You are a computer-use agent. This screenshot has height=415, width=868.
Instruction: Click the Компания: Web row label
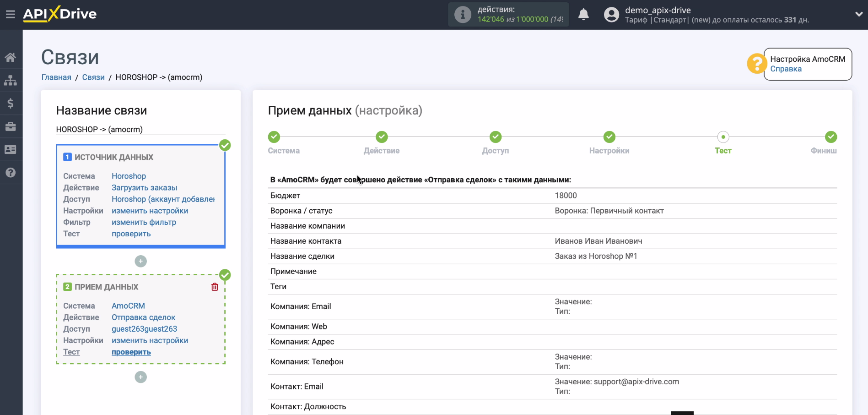click(298, 327)
